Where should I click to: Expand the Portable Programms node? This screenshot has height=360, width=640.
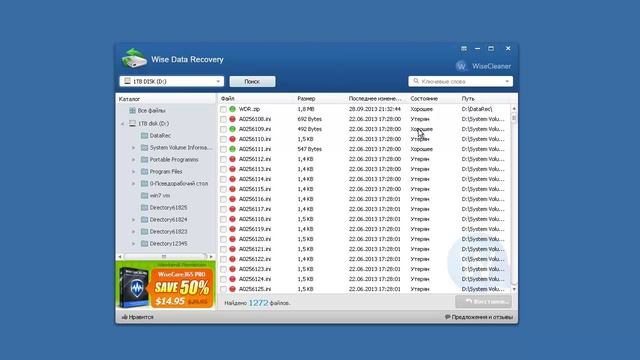[x=133, y=160]
